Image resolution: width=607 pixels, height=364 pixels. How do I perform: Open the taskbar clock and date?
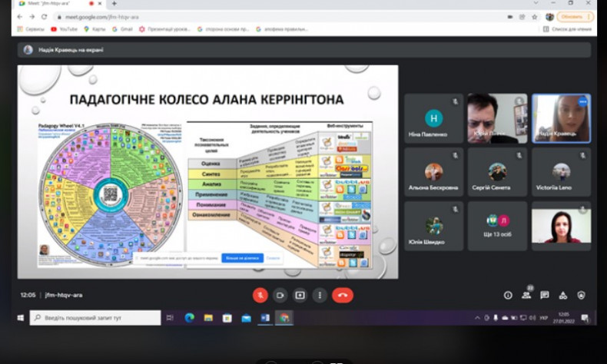tap(564, 318)
